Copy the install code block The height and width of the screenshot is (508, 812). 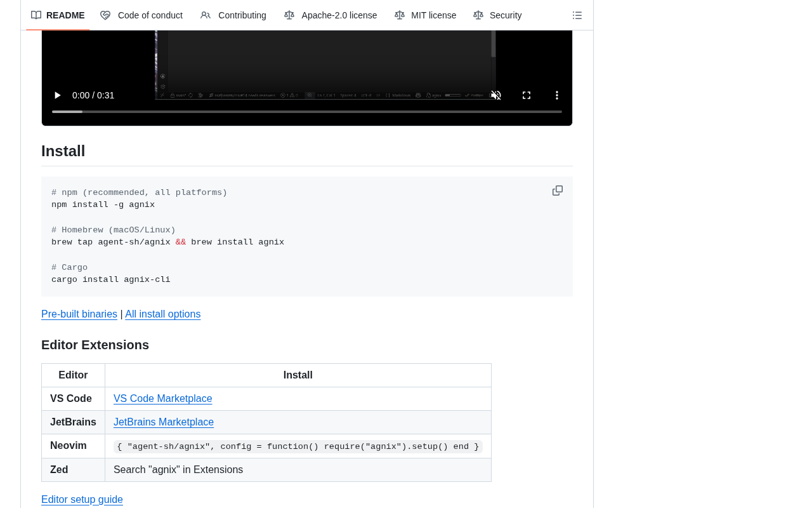pyautogui.click(x=558, y=190)
